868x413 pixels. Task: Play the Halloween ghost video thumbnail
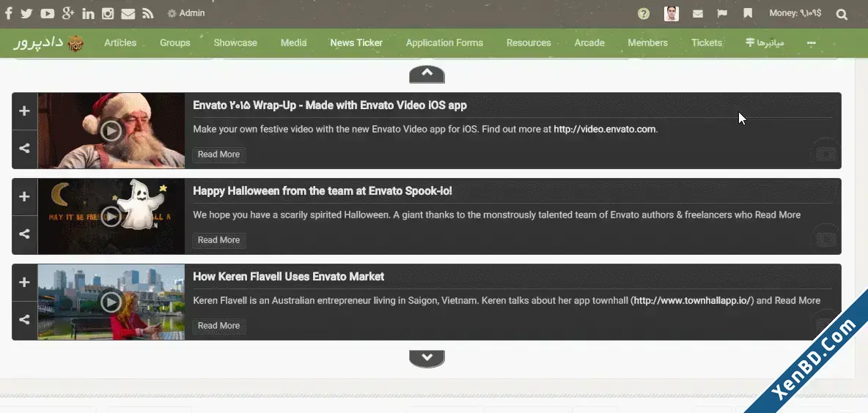(x=111, y=216)
